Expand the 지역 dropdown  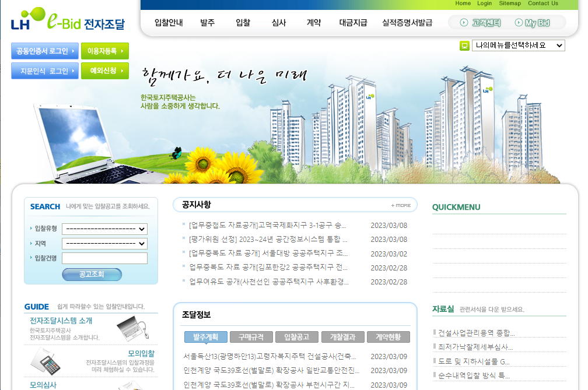104,244
